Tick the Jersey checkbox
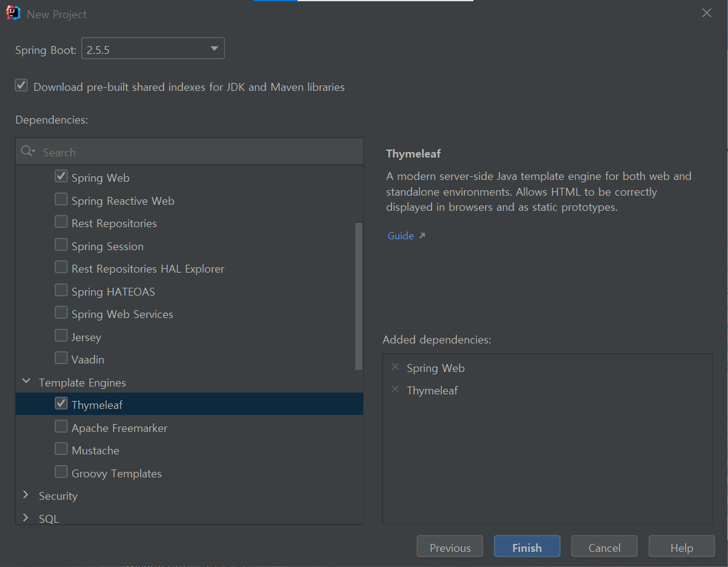This screenshot has height=567, width=728. click(x=61, y=336)
